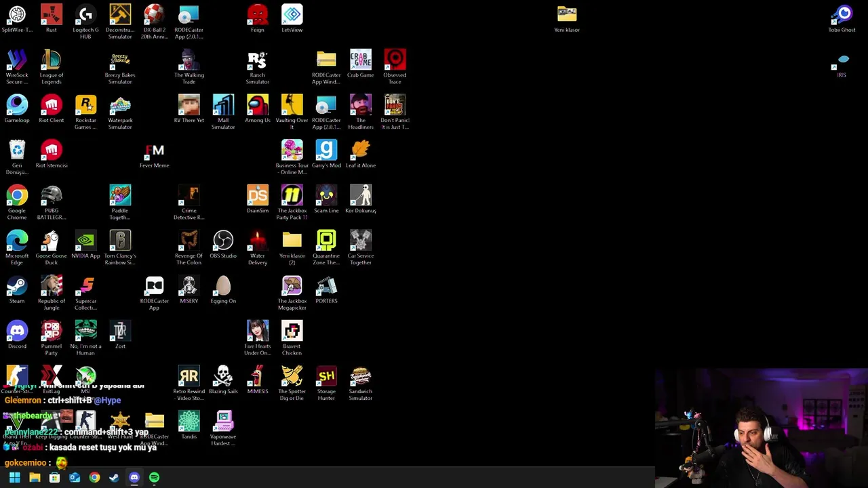
Task: Select the Zort desktop icon
Action: coord(120,335)
